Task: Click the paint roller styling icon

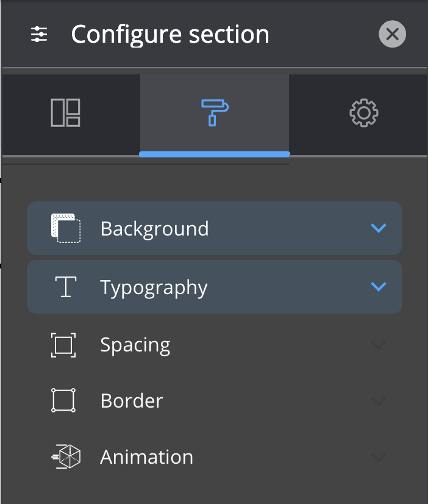Action: pos(214,113)
